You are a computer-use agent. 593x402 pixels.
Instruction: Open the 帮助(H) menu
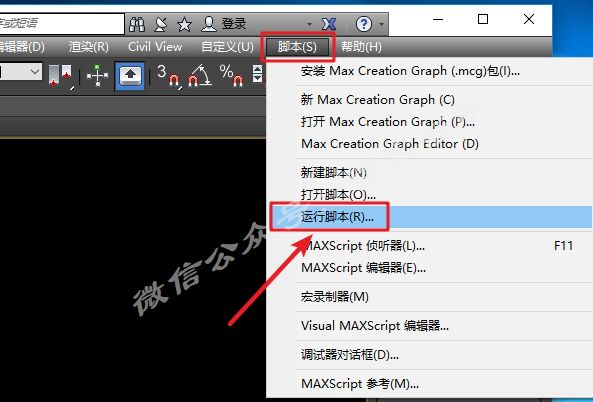[361, 47]
